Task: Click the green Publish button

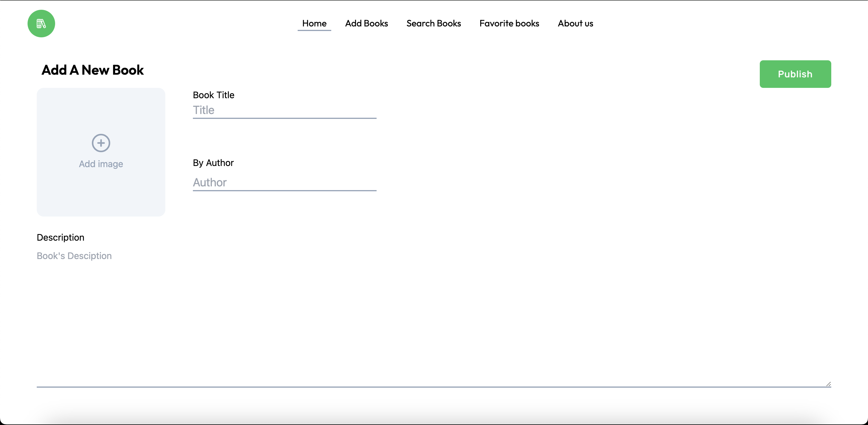Action: (795, 74)
